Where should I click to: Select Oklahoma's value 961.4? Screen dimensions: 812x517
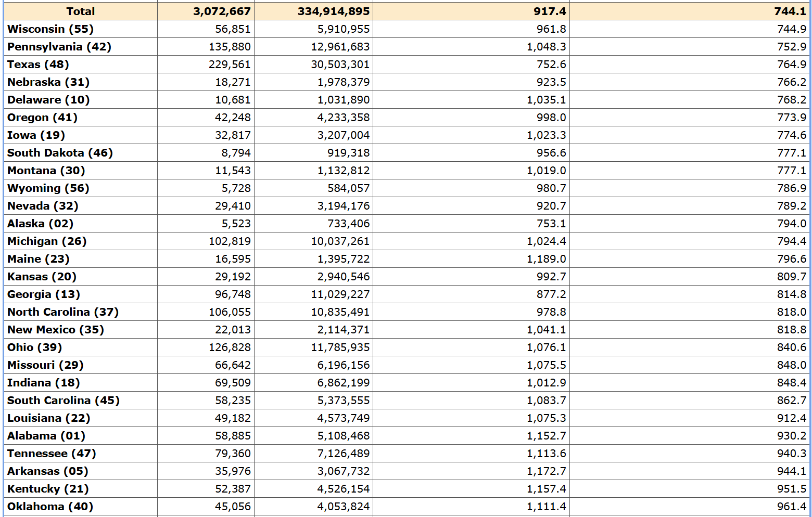click(791, 507)
